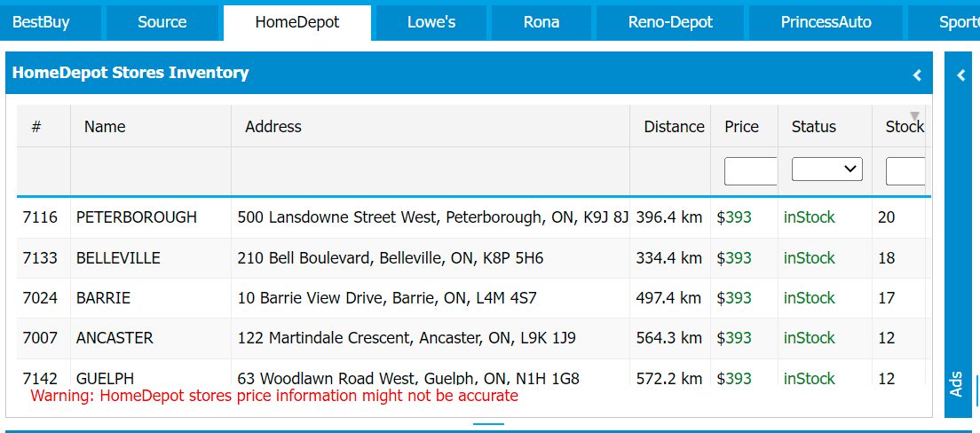980x433 pixels.
Task: Switch to the Rona tab
Action: 541,22
